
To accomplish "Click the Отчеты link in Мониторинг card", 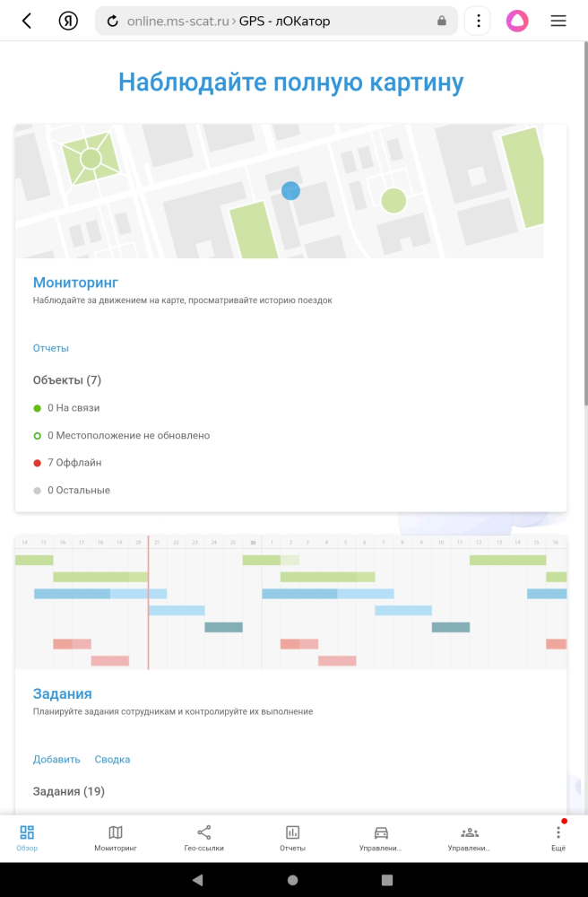I will tap(51, 348).
